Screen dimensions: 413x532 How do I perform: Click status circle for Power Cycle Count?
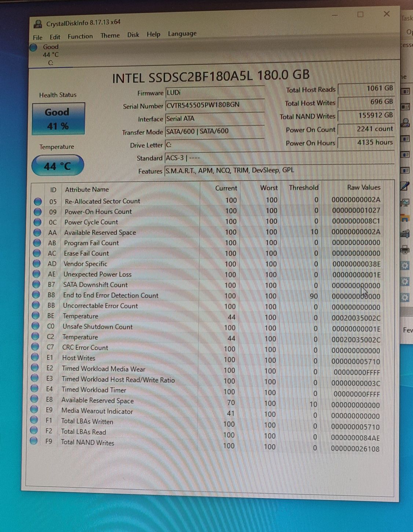(37, 222)
